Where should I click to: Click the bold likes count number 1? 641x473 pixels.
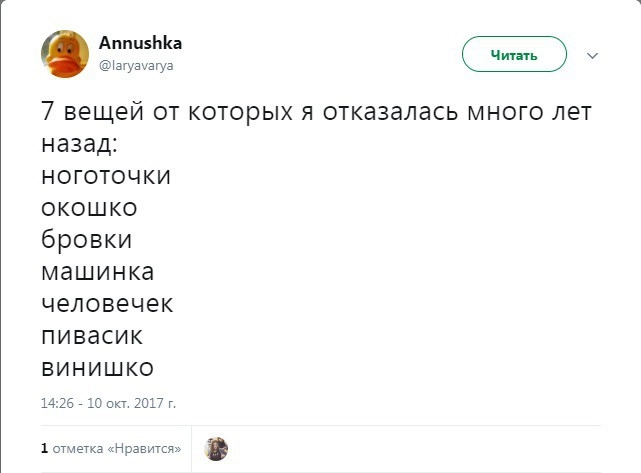click(x=44, y=449)
